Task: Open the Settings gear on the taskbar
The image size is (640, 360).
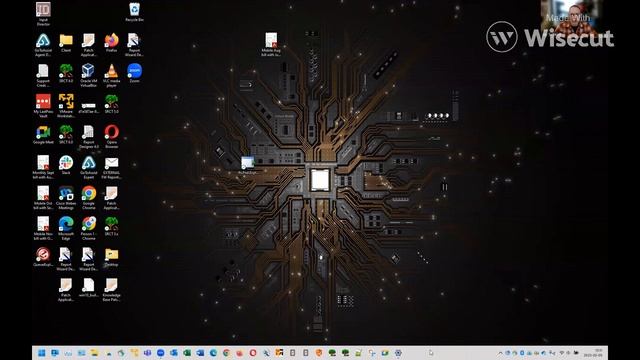Action: pos(398,353)
